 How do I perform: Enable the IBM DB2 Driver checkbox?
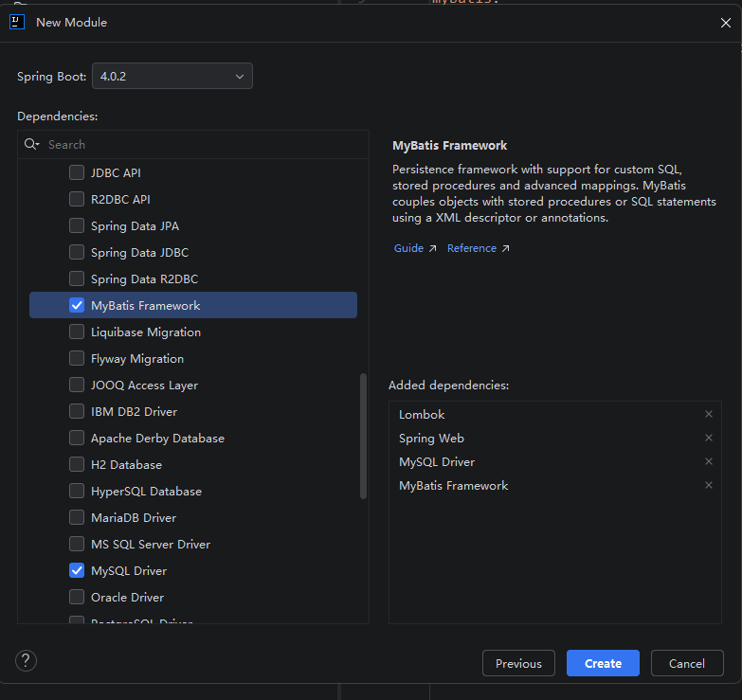click(x=77, y=411)
